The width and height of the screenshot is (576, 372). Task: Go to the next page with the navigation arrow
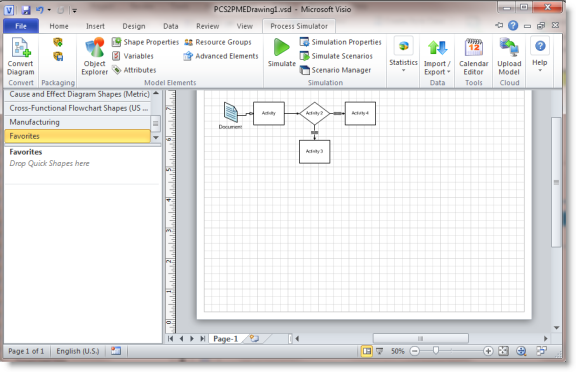(192, 339)
